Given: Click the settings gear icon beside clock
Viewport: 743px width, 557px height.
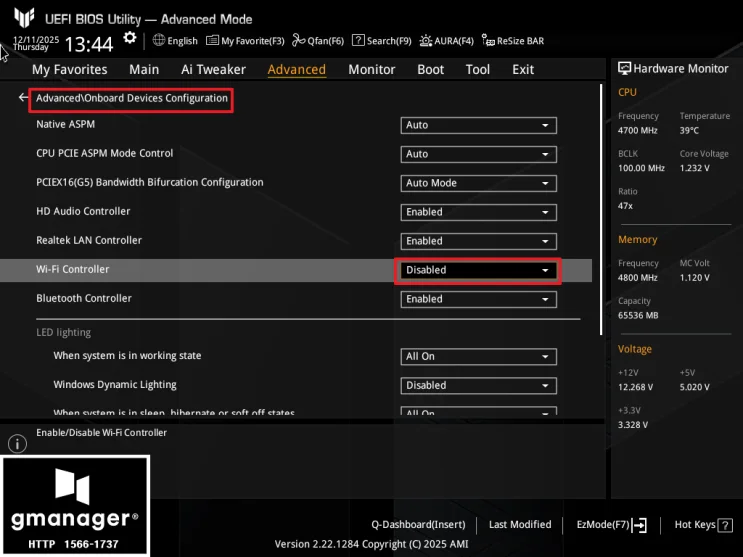Looking at the screenshot, I should pyautogui.click(x=129, y=38).
